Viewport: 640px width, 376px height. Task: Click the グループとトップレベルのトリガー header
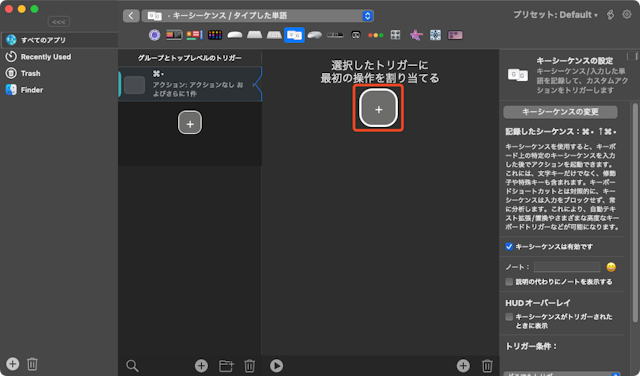click(x=189, y=58)
